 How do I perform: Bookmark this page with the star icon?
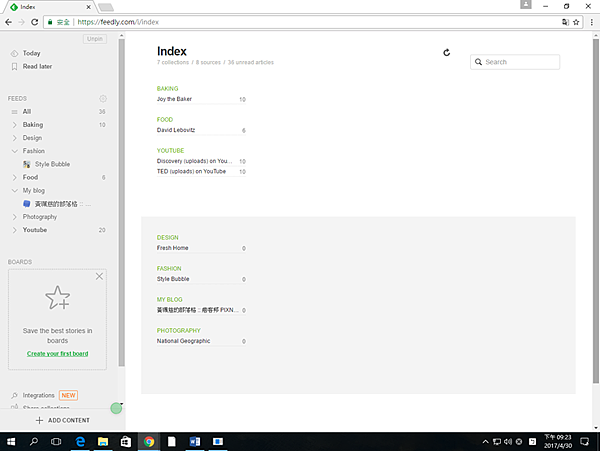576,22
